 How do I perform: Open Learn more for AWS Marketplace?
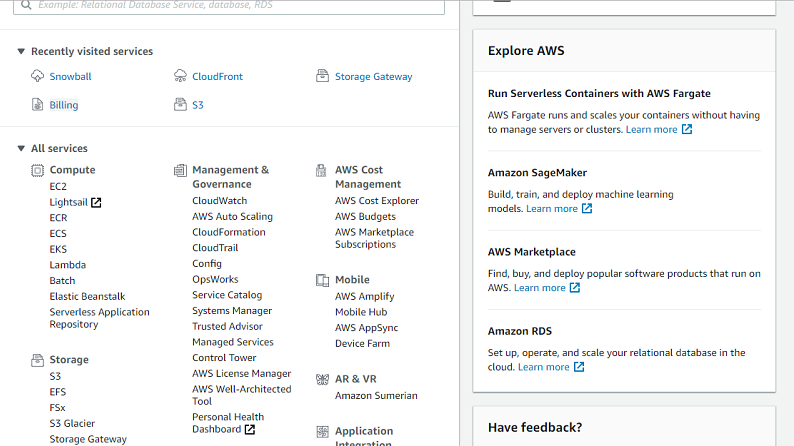tap(539, 288)
